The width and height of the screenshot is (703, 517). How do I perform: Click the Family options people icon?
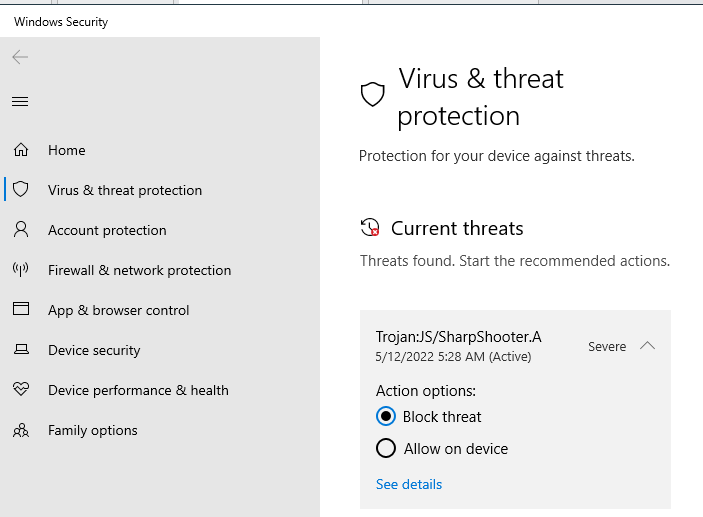click(20, 430)
